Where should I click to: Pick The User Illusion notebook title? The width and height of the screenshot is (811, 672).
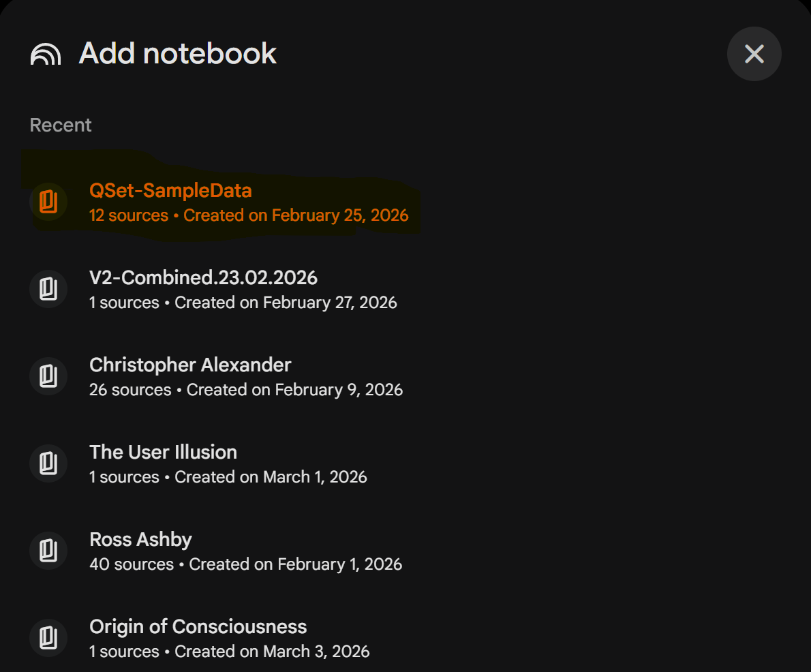pyautogui.click(x=163, y=452)
